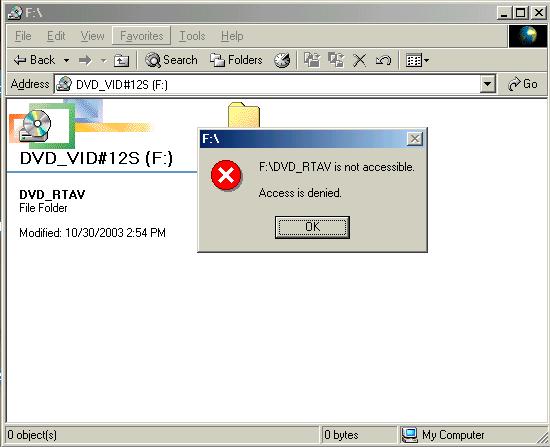
Task: Expand the Address bar dropdown arrow
Action: (x=488, y=84)
